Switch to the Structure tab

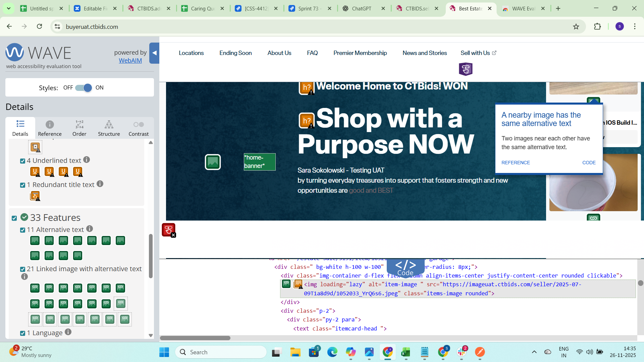109,128
